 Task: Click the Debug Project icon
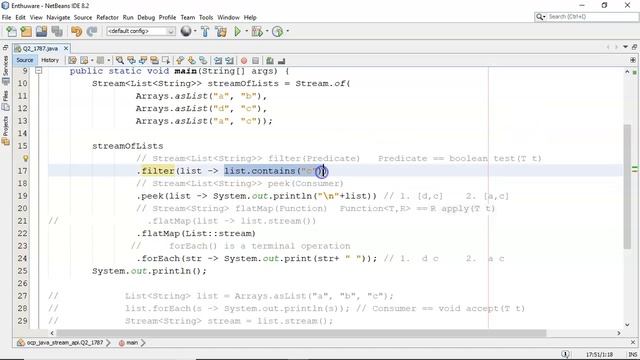tap(257, 31)
